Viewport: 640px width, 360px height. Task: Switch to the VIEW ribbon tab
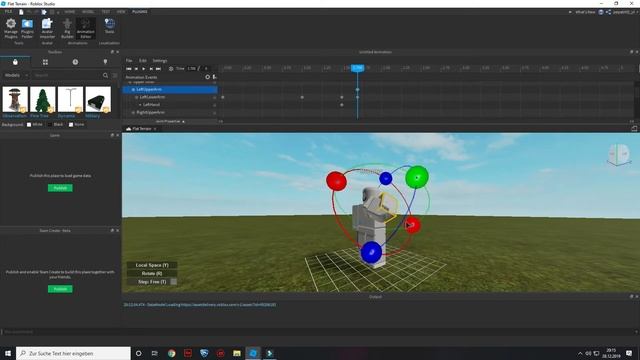tap(121, 12)
